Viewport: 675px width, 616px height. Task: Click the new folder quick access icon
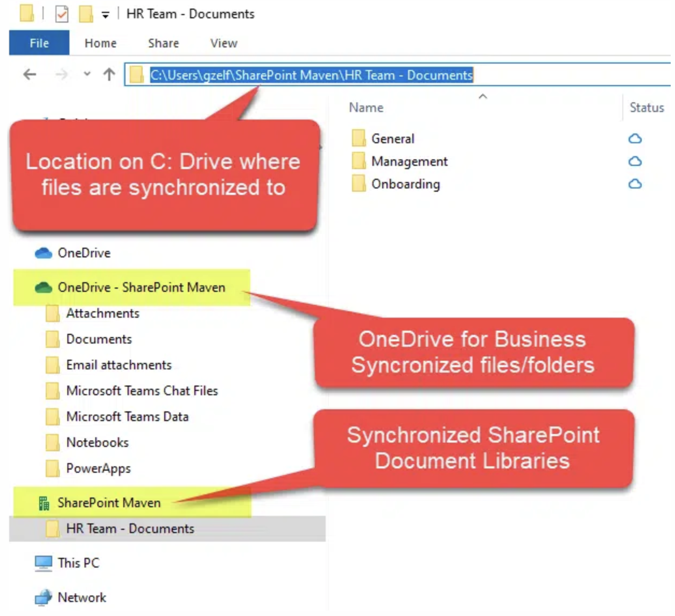click(x=86, y=14)
